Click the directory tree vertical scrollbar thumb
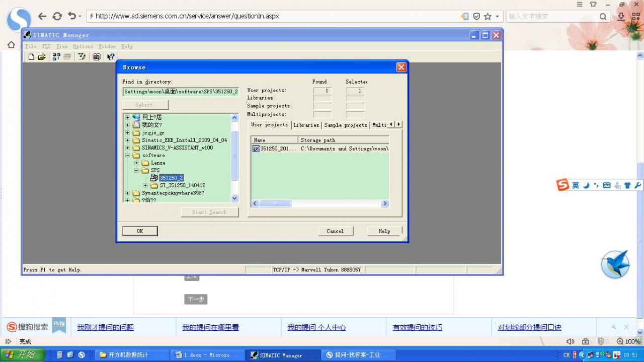 (x=234, y=156)
